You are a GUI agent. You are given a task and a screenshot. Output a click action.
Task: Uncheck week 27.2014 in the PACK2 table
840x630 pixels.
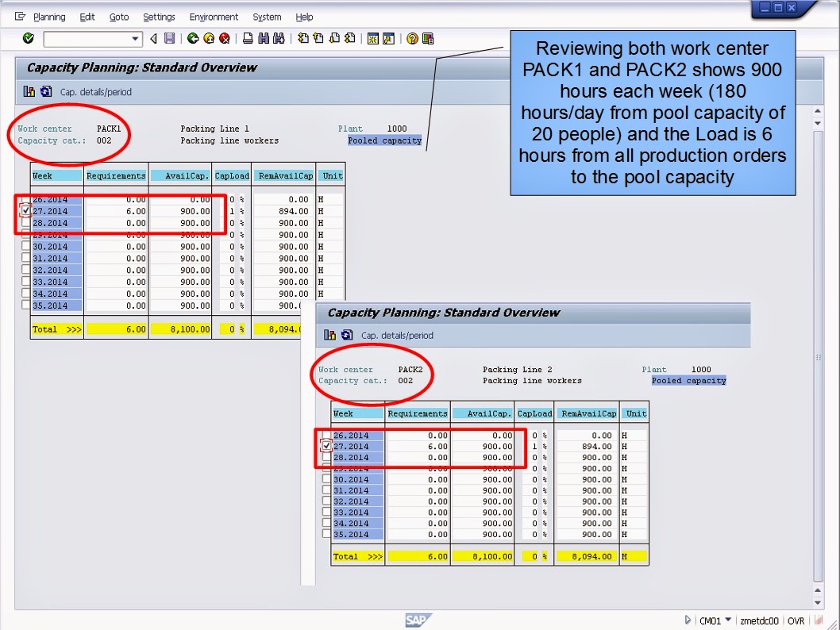tap(325, 445)
